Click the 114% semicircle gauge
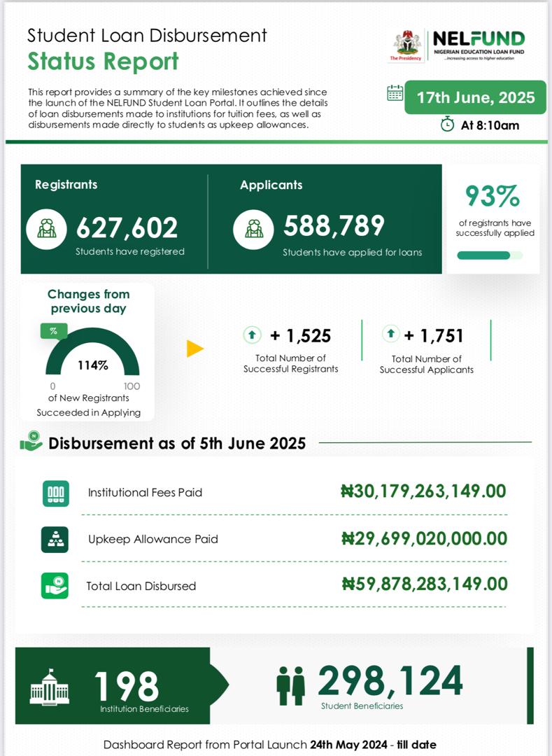The width and height of the screenshot is (552, 756). [92, 357]
